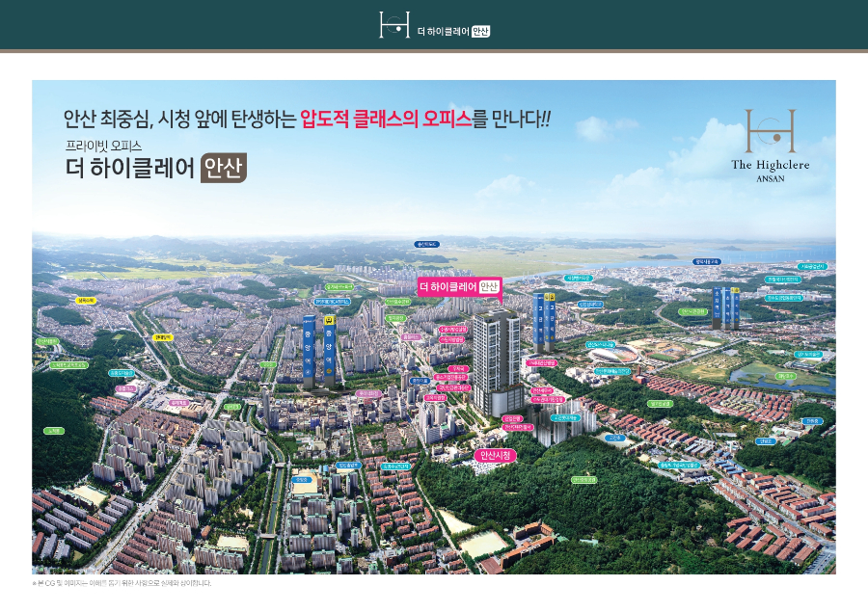Click the footnote starting with ※ 본 CG
The height and width of the screenshot is (613, 868).
point(122,583)
